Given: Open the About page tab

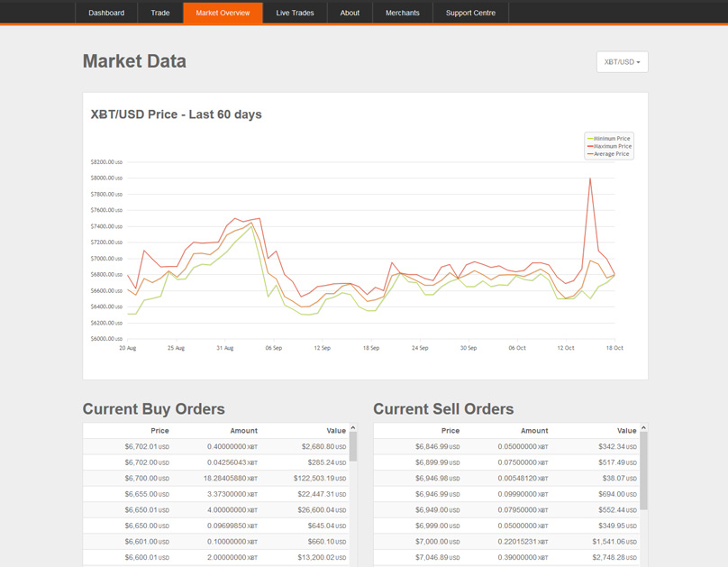Looking at the screenshot, I should [350, 13].
